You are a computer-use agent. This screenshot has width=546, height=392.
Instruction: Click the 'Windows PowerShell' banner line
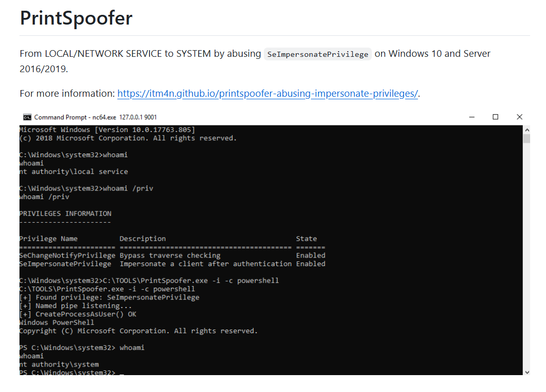57,322
